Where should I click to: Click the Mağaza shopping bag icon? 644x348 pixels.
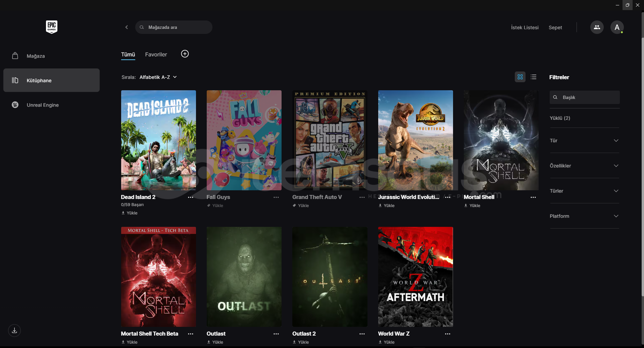tap(15, 56)
